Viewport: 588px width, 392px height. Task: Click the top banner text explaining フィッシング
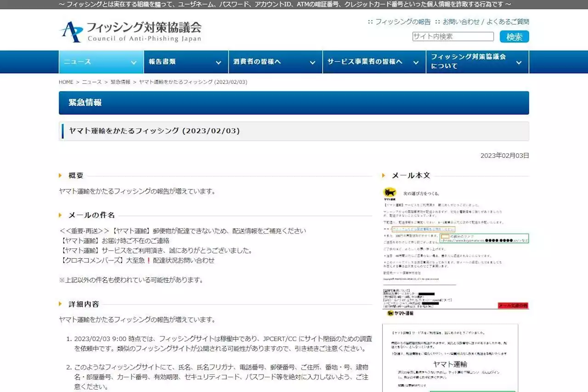pos(285,4)
